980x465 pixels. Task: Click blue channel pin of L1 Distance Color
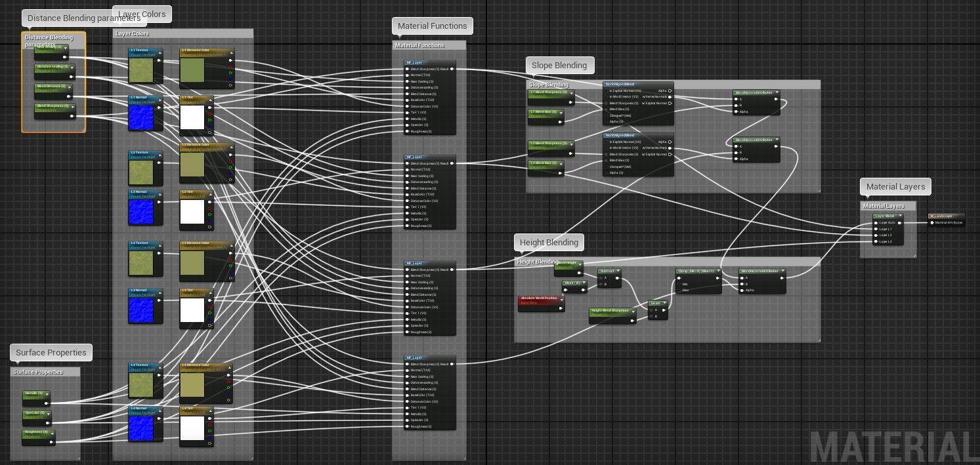pos(230,79)
